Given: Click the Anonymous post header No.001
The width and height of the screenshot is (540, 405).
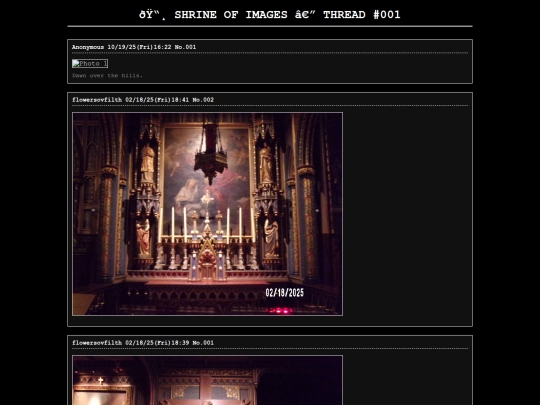Looking at the screenshot, I should (x=134, y=47).
